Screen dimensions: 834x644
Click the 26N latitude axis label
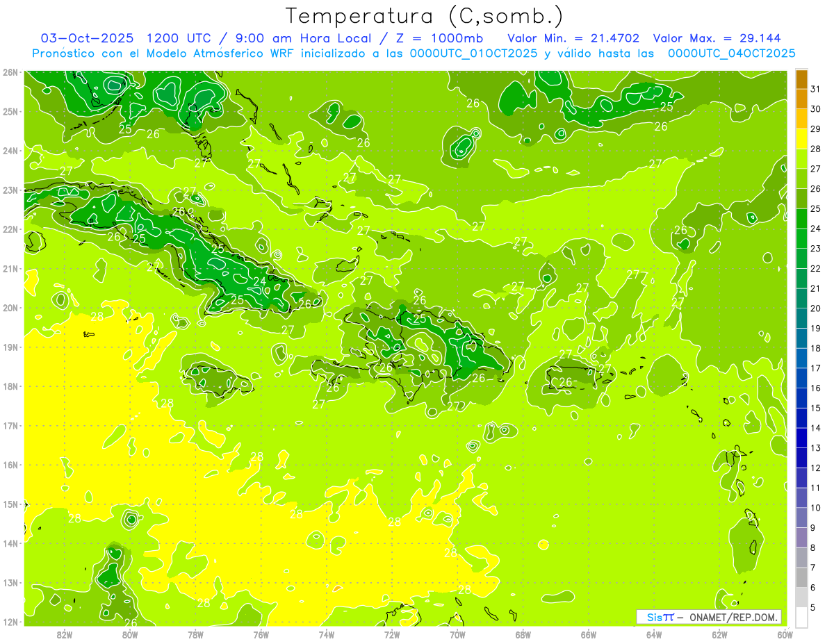click(x=11, y=72)
